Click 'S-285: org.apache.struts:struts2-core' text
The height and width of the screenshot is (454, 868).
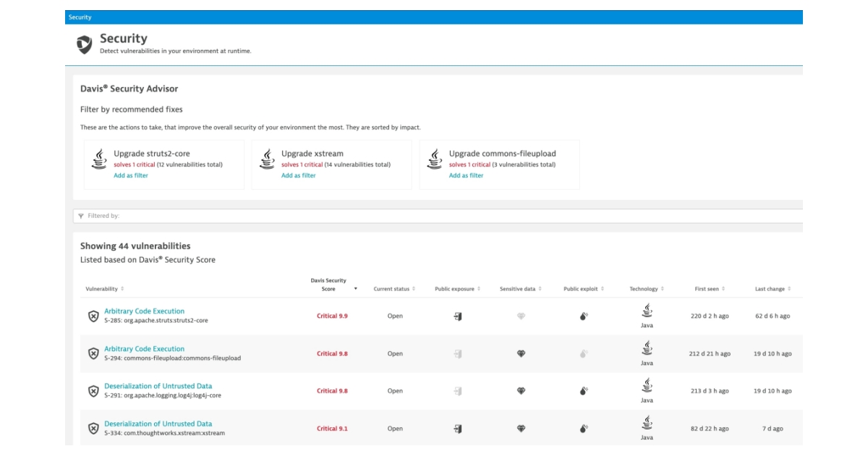[156, 320]
